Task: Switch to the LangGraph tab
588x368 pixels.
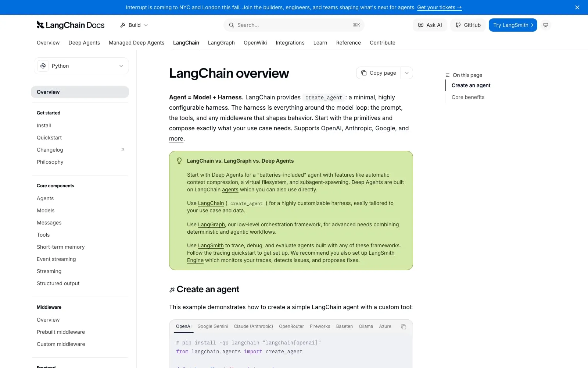Action: 221,43
